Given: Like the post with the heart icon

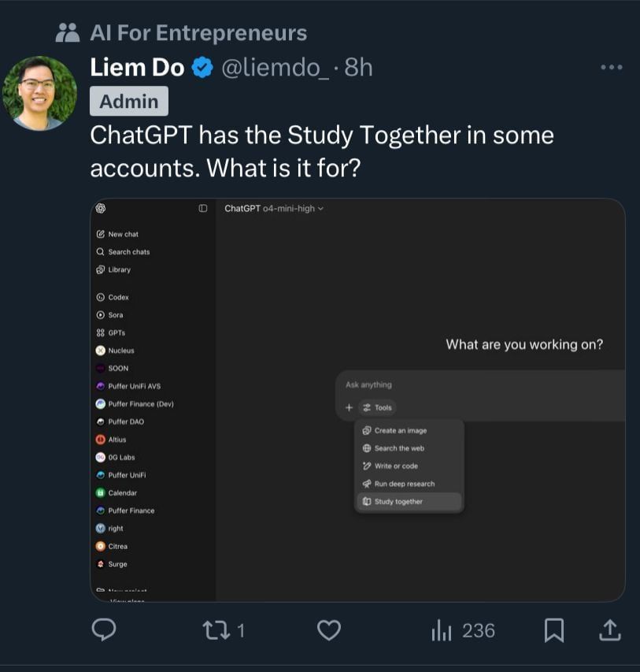Looking at the screenshot, I should pos(328,629).
